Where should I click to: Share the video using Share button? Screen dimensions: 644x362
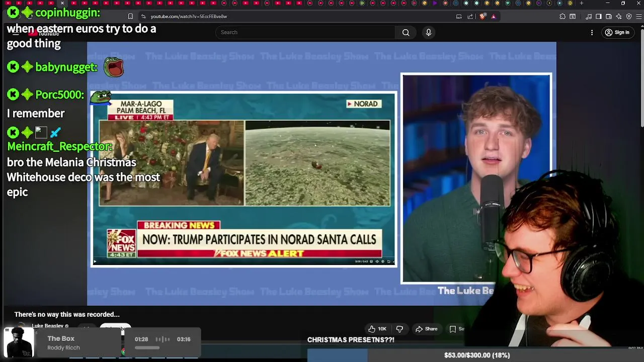point(426,329)
